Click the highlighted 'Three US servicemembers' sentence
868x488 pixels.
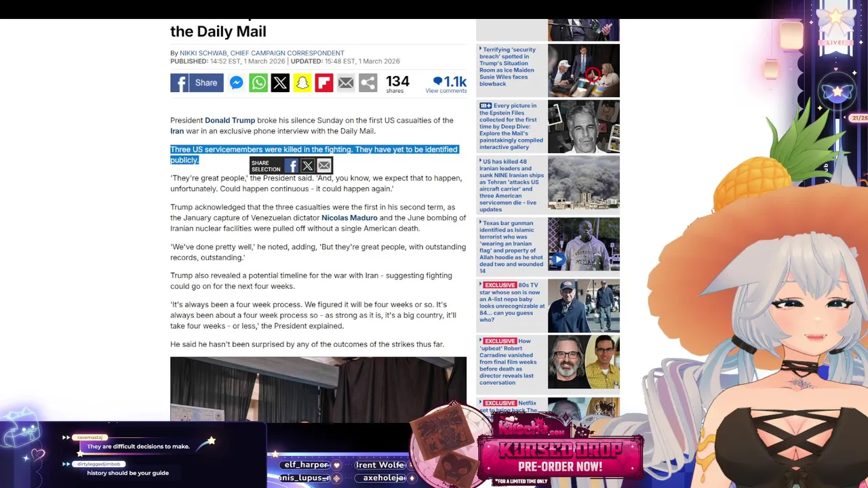point(314,155)
